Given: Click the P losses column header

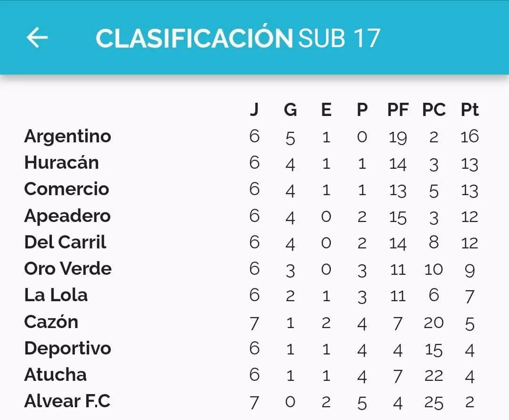Looking at the screenshot, I should pos(362,110).
